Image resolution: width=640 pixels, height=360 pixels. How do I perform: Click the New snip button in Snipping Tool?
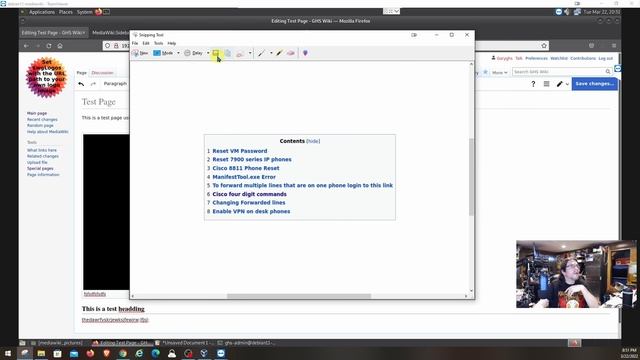pyautogui.click(x=140, y=53)
